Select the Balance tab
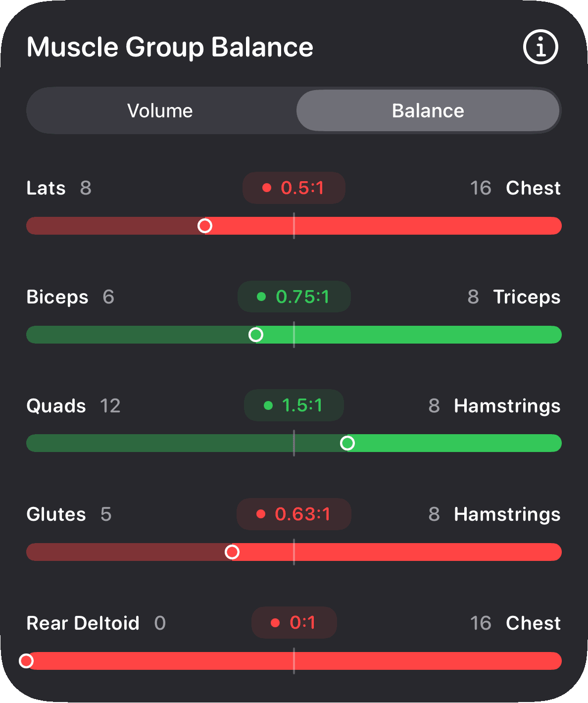This screenshot has width=588, height=703. [x=428, y=110]
